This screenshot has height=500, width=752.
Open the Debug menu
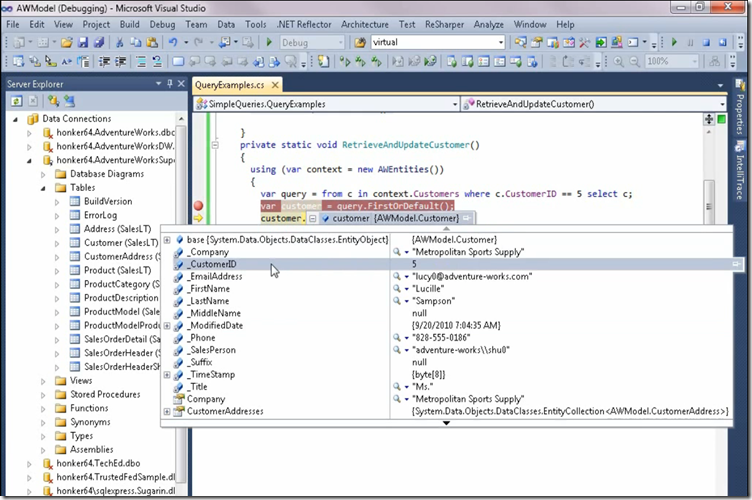tap(162, 24)
